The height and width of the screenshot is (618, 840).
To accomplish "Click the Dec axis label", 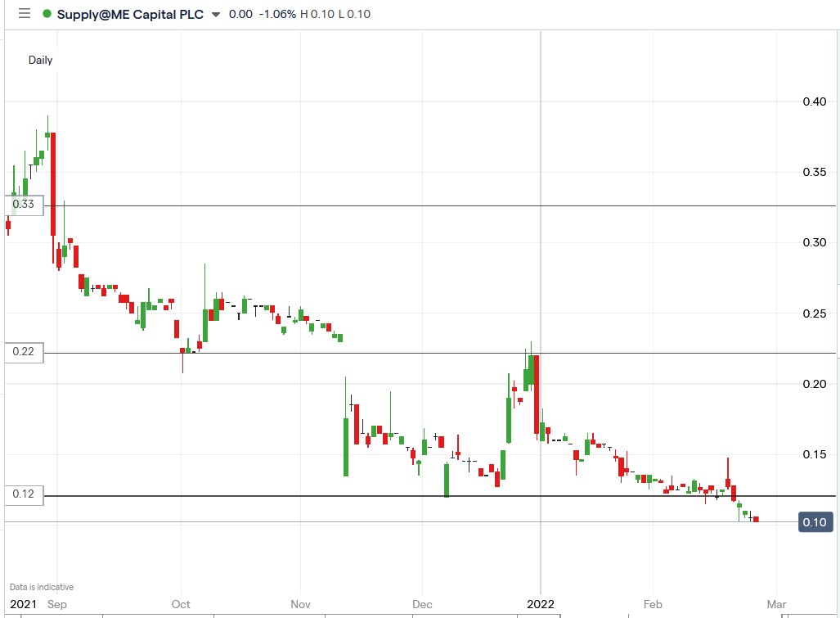I will tap(422, 604).
